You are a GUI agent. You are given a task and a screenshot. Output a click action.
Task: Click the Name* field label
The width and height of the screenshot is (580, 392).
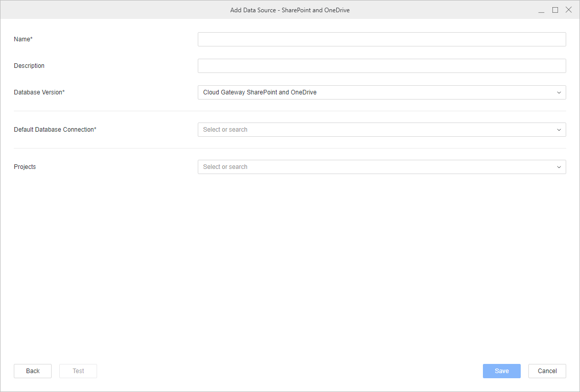23,39
